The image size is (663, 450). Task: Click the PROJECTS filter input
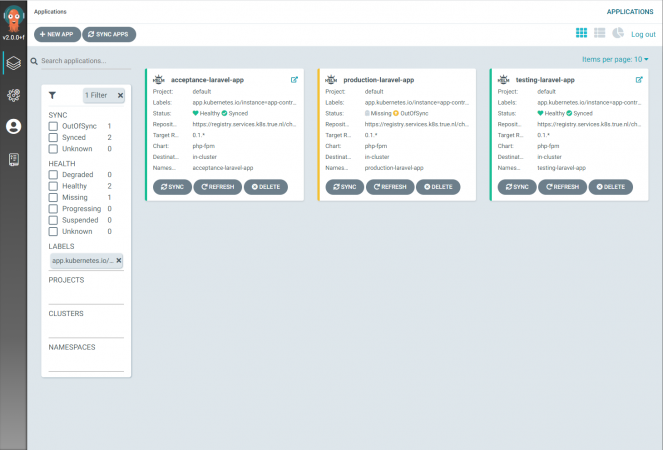[x=86, y=295]
